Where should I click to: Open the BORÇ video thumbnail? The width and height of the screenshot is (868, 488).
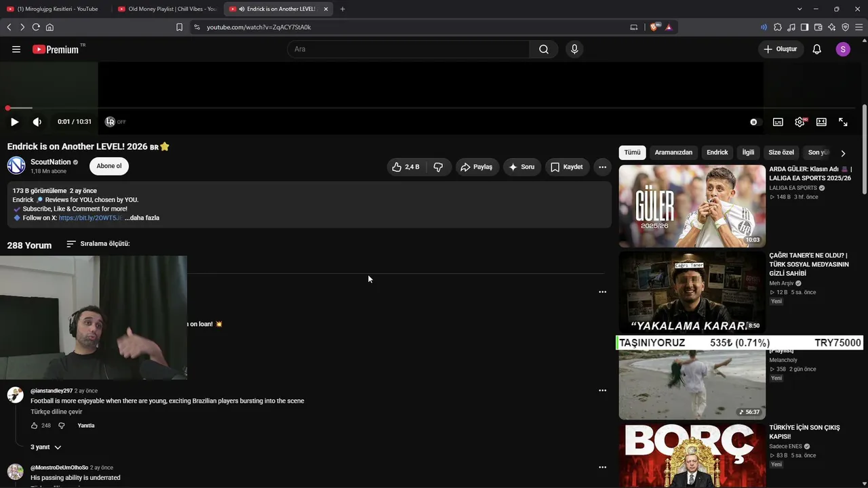[692, 455]
